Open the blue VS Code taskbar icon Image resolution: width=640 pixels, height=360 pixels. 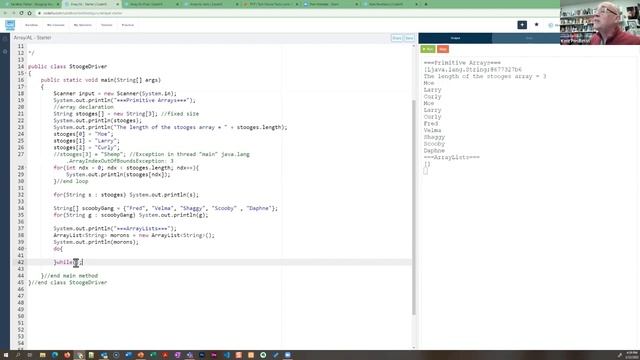pyautogui.click(x=227, y=355)
